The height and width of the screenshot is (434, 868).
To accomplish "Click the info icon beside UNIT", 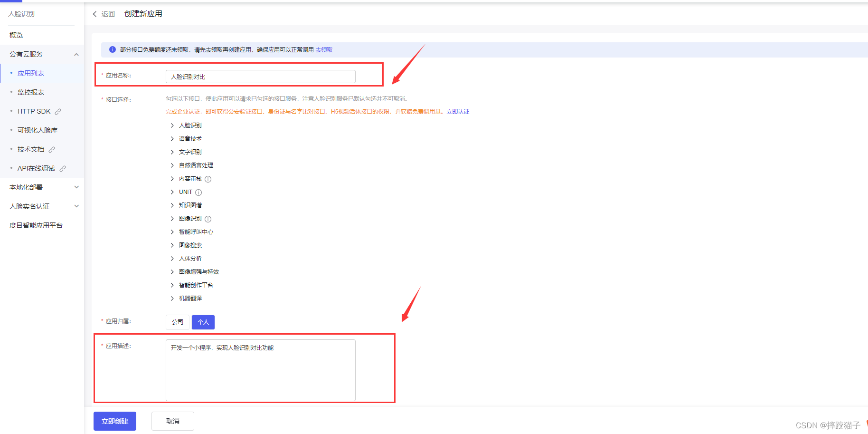I will 198,193.
